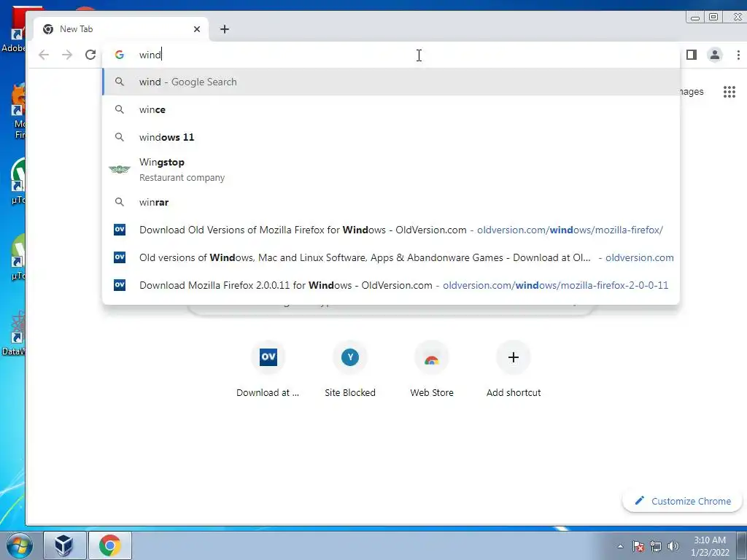Image resolution: width=747 pixels, height=560 pixels.
Task: Open the Google apps grid
Action: pos(729,91)
